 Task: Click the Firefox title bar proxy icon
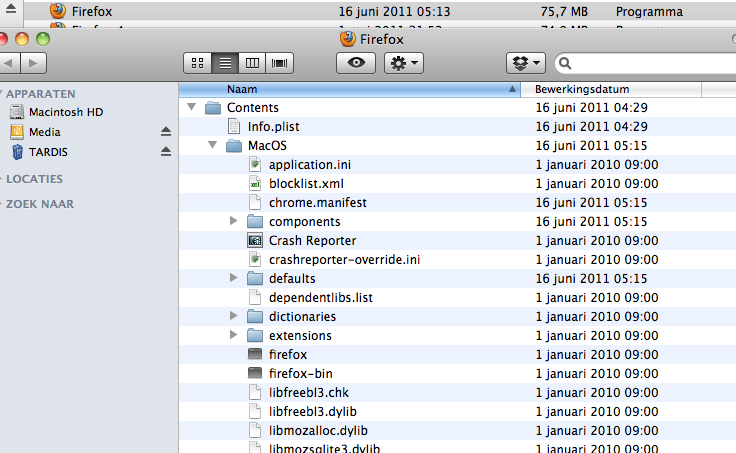coord(348,38)
